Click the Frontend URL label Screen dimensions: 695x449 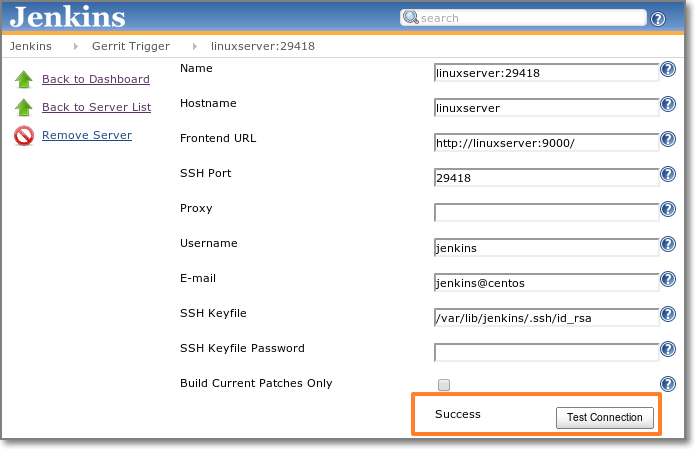pyautogui.click(x=218, y=138)
